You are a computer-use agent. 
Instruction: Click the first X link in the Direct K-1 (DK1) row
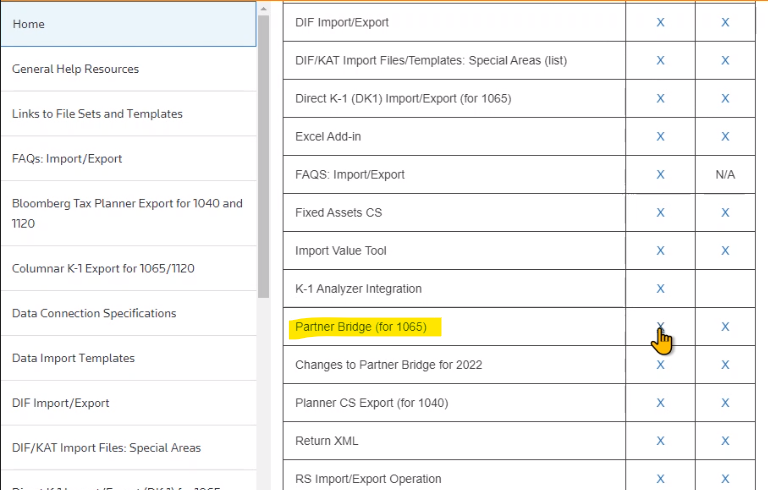pos(660,98)
